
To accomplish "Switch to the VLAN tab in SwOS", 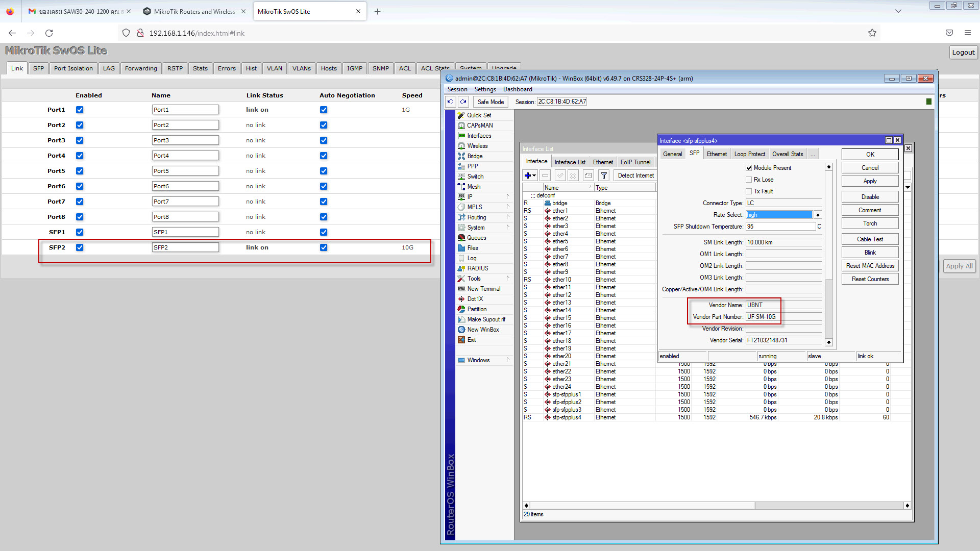I will (274, 68).
